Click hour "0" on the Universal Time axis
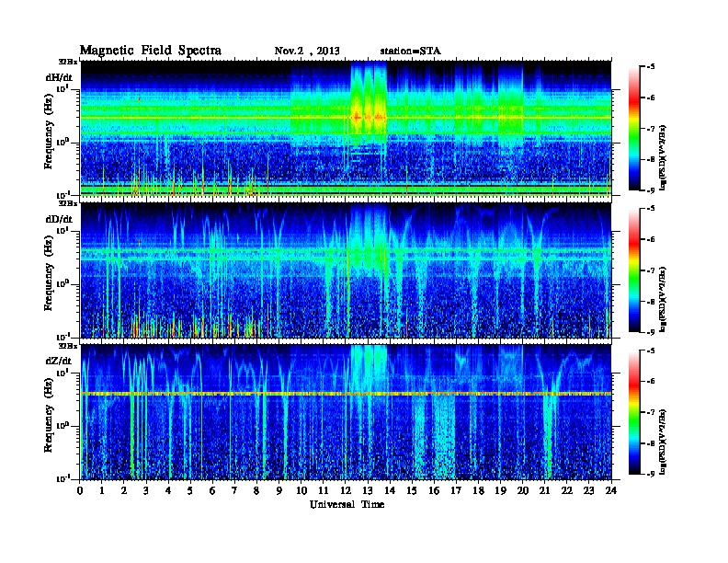 pos(80,490)
